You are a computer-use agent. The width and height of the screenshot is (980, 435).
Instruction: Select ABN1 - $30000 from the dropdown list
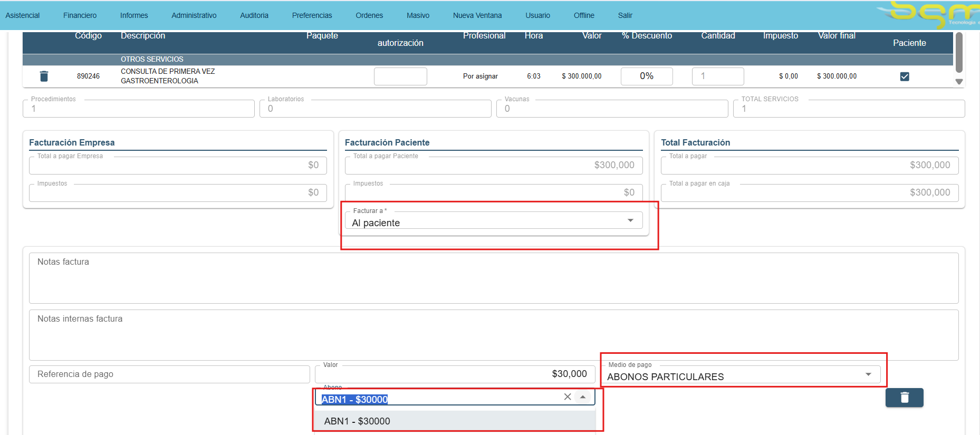tap(357, 421)
